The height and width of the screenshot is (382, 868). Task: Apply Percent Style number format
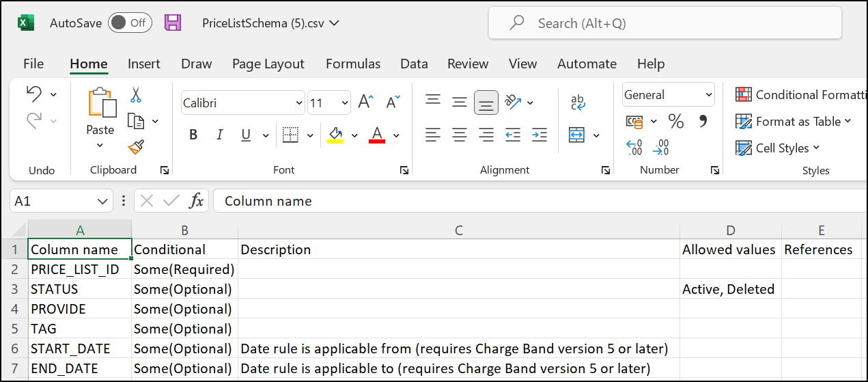pyautogui.click(x=675, y=122)
